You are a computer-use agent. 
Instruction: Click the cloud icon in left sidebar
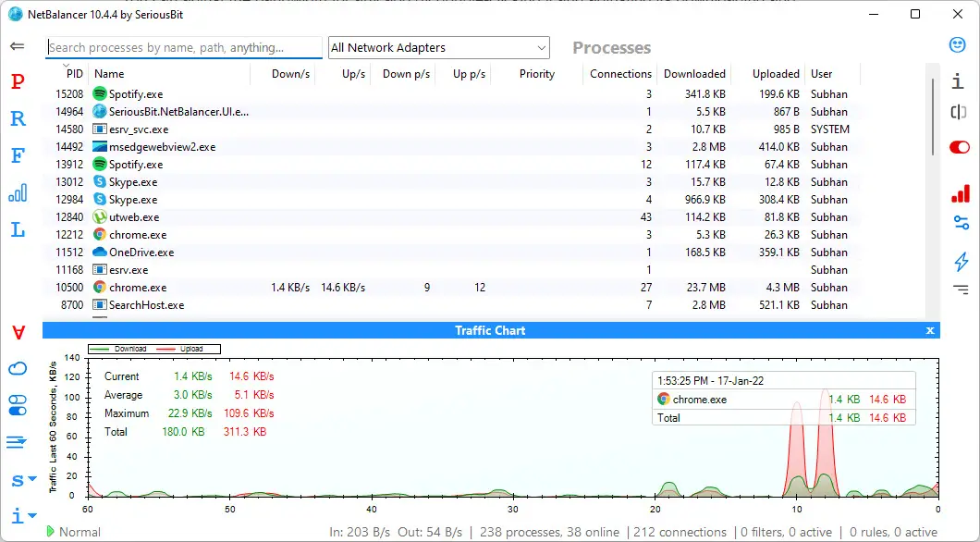click(18, 368)
